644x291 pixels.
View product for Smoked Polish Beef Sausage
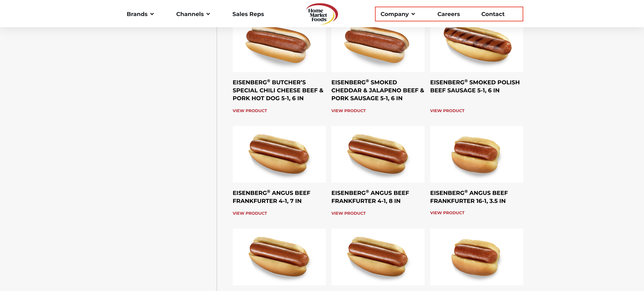[447, 111]
